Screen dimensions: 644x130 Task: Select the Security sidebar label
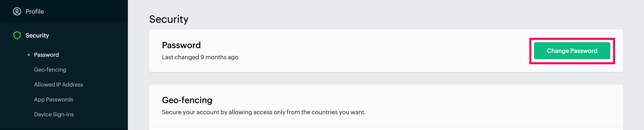click(x=37, y=36)
